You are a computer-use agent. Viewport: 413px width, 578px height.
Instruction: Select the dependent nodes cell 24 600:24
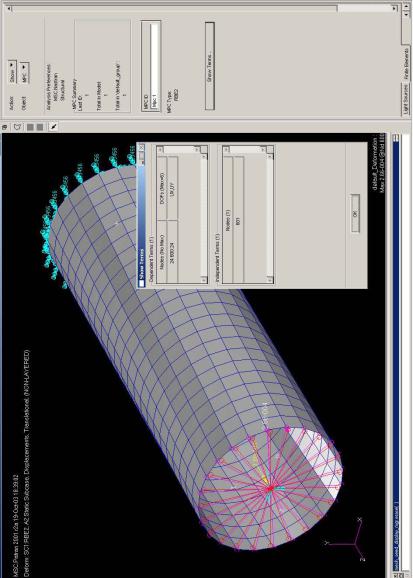(x=173, y=251)
